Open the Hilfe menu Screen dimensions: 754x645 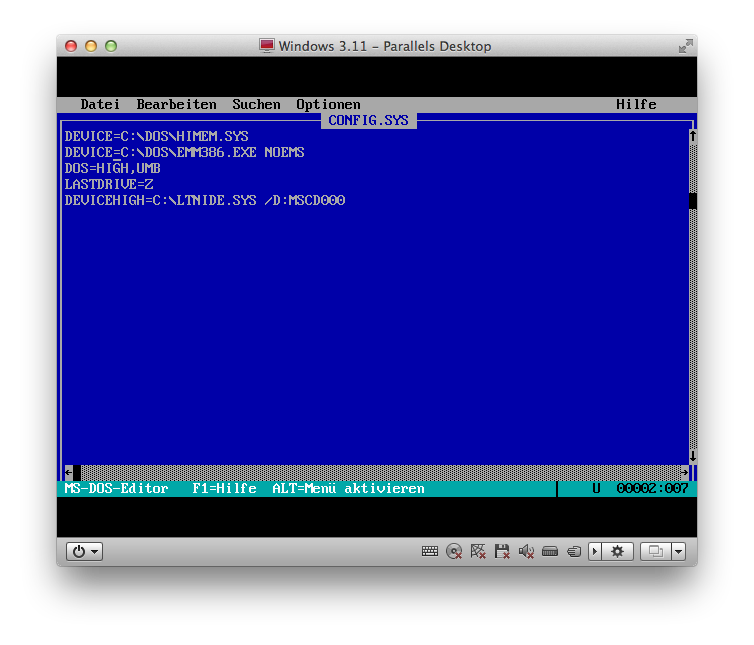click(x=636, y=104)
